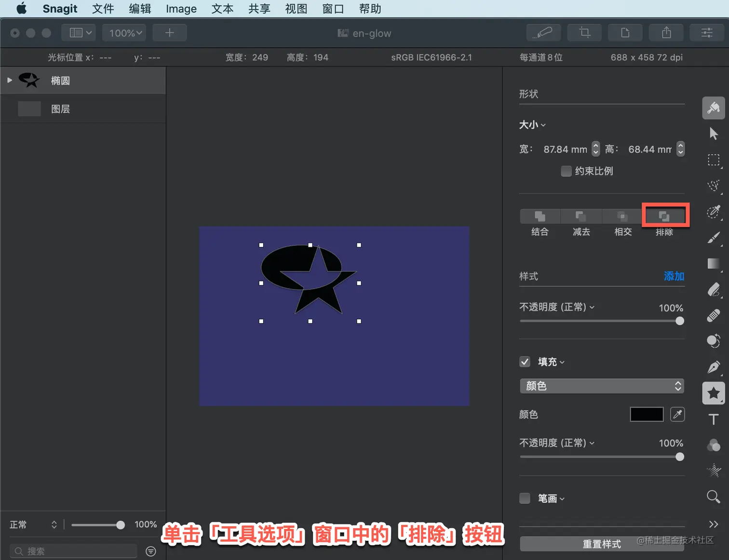Select the Pen tool

pyautogui.click(x=714, y=367)
